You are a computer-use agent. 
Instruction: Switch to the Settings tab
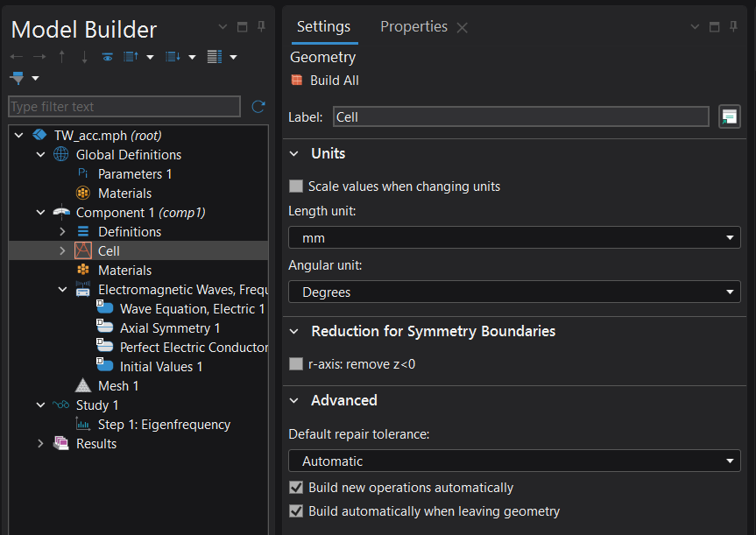[x=323, y=27]
